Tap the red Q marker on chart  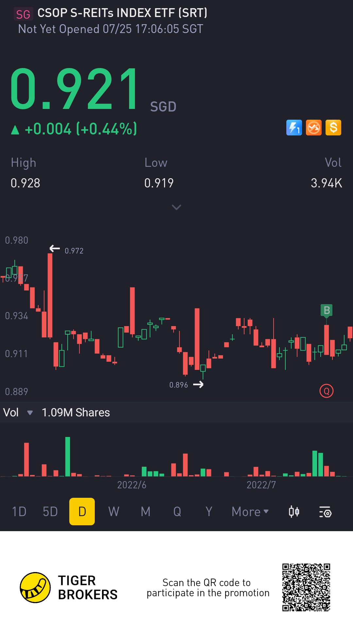(327, 391)
